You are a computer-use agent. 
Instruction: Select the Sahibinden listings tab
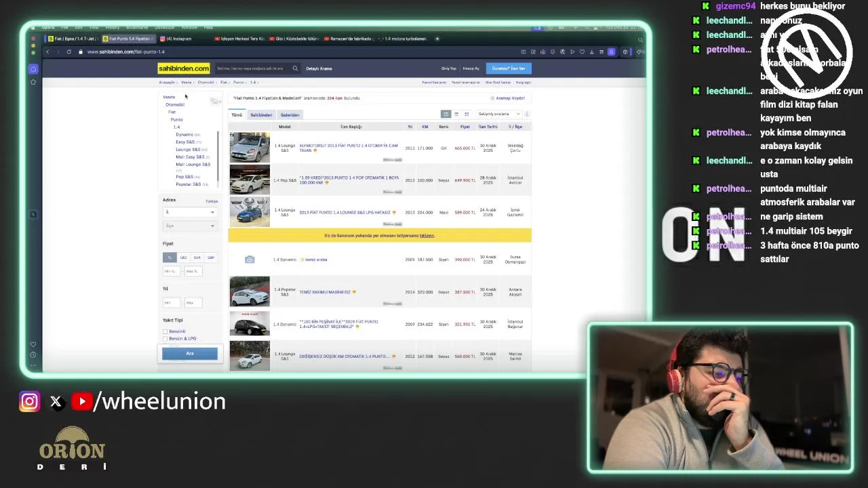[261, 115]
